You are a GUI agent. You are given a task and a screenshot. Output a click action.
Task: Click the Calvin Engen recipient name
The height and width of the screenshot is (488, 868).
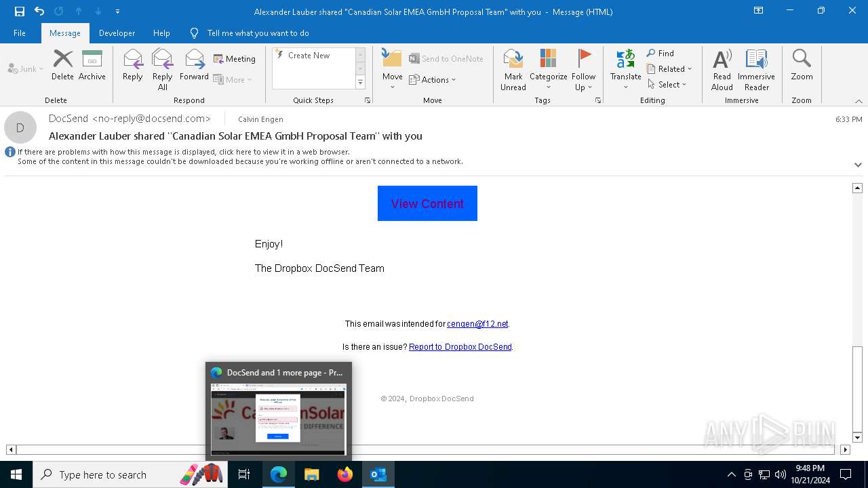(260, 119)
